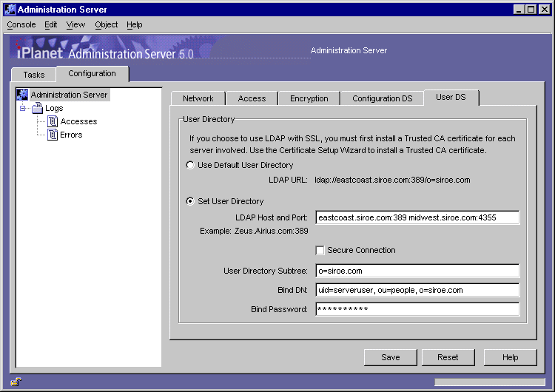Close the Administration Server window
555x392 pixels.
click(545, 10)
